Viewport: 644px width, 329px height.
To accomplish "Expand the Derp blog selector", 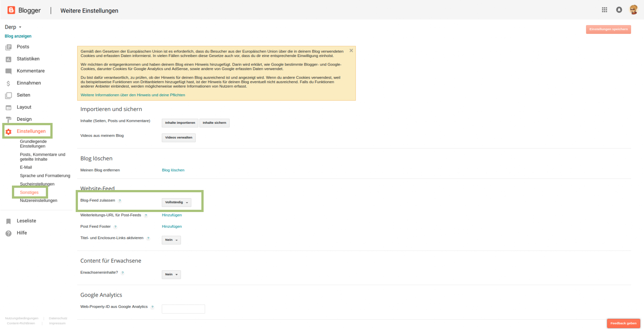I will tap(13, 27).
